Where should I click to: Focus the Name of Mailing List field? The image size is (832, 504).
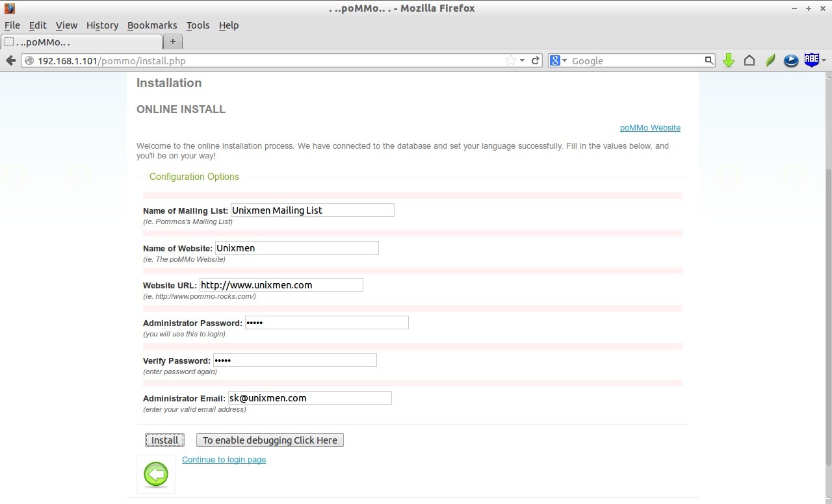pos(312,210)
